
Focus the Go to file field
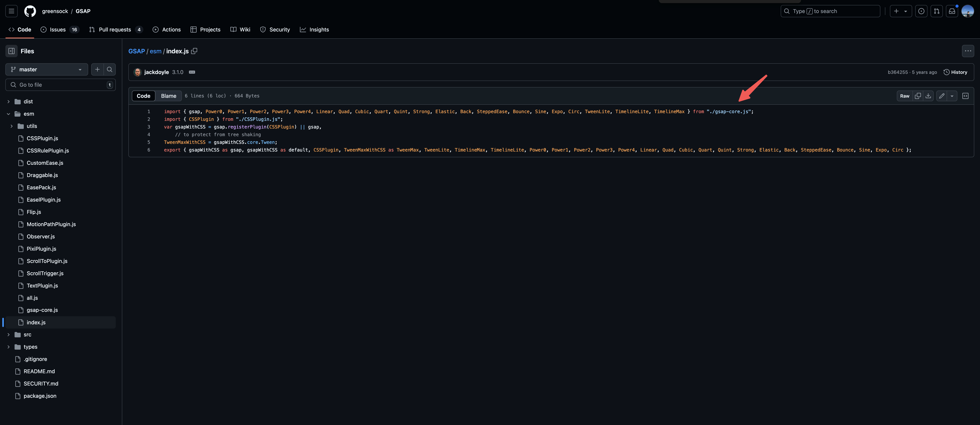pos(61,85)
